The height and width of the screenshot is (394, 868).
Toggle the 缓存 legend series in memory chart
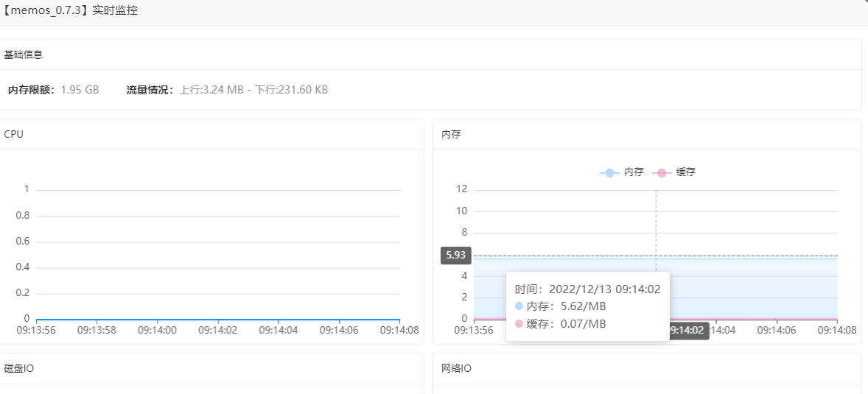pos(673,172)
